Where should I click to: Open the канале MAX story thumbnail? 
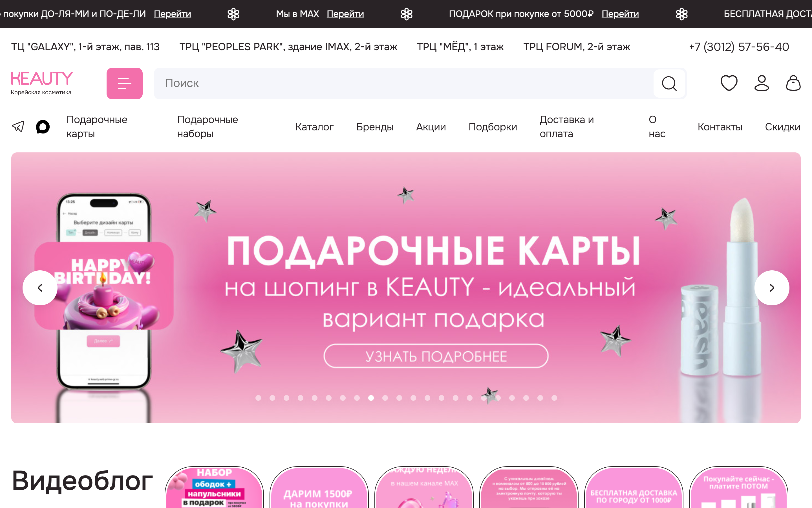[424, 487]
